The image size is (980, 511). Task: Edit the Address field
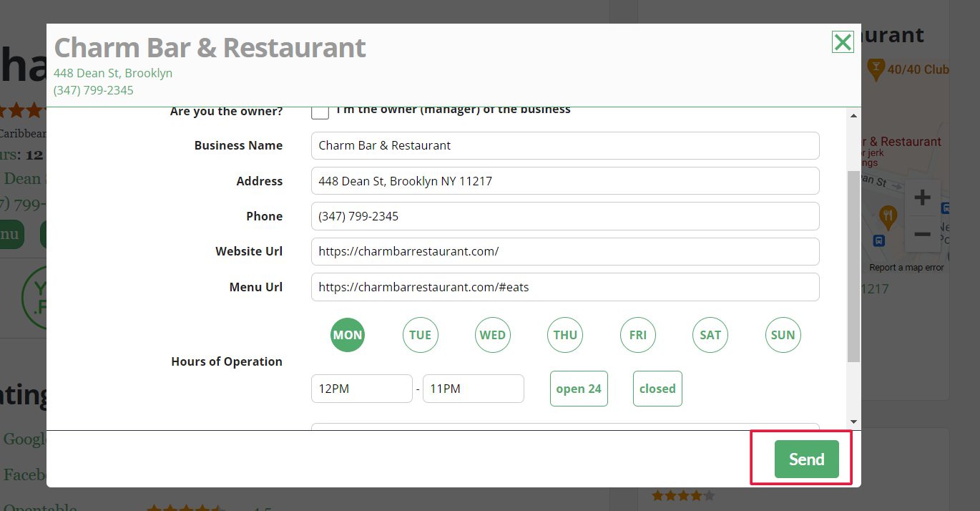tap(565, 181)
